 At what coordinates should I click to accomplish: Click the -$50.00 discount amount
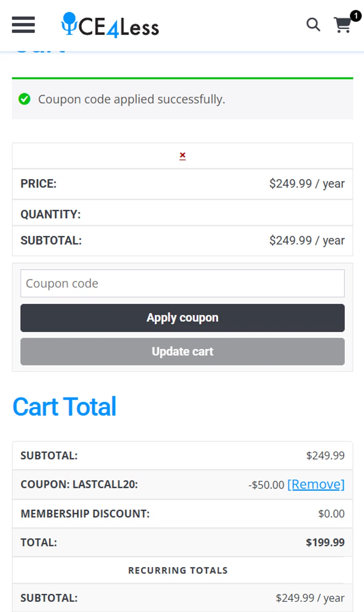click(266, 485)
